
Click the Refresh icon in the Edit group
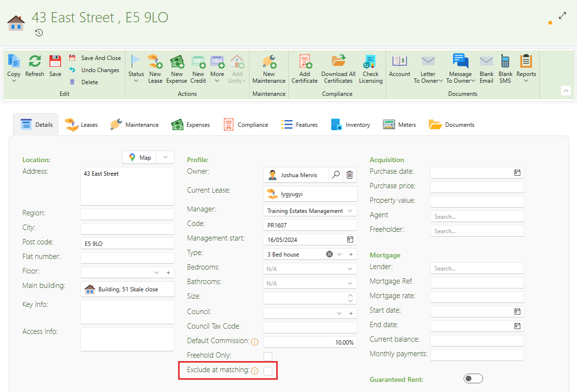[x=34, y=61]
